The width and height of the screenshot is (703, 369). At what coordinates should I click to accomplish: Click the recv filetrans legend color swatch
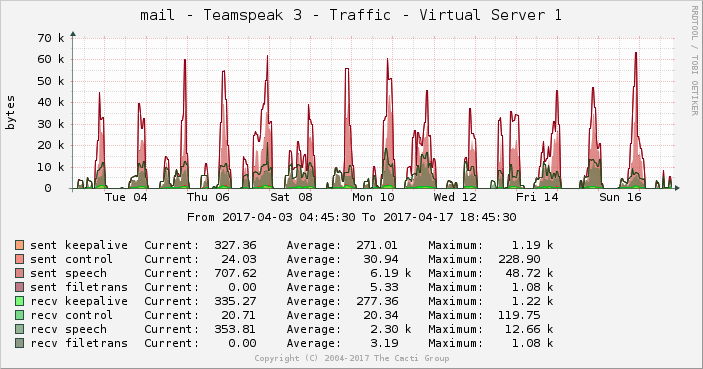tap(19, 343)
